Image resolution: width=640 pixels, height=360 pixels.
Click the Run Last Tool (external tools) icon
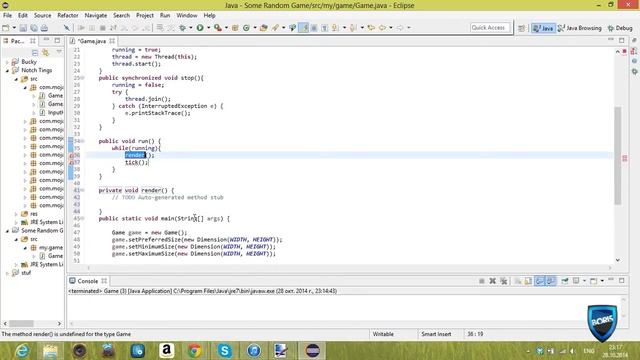(x=218, y=28)
